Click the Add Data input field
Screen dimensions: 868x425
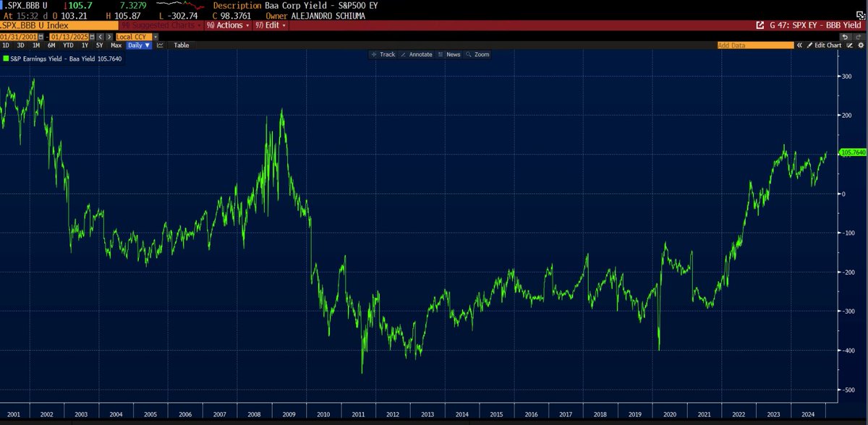pyautogui.click(x=756, y=45)
